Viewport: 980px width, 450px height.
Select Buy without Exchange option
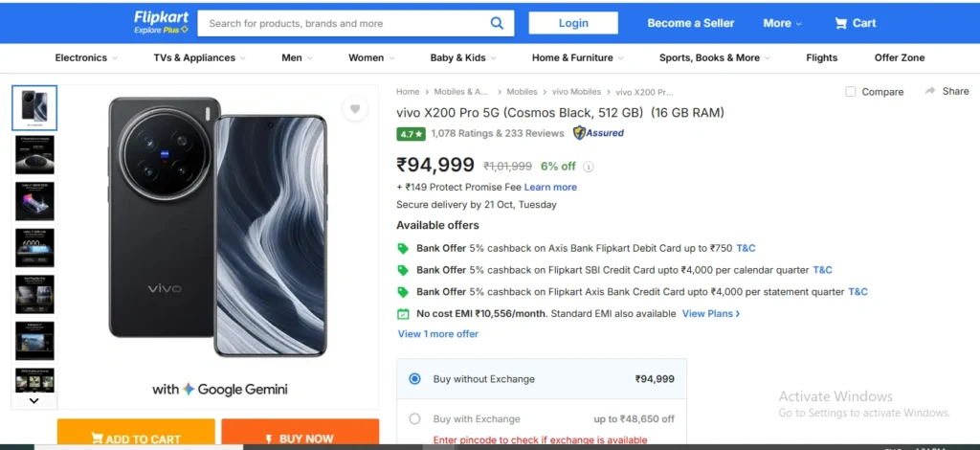click(414, 379)
